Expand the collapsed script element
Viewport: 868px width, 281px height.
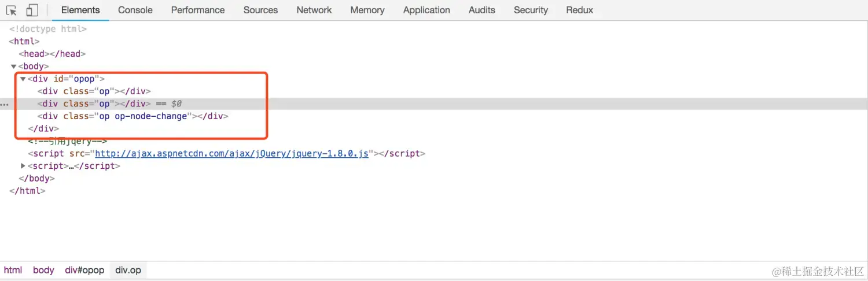click(23, 166)
